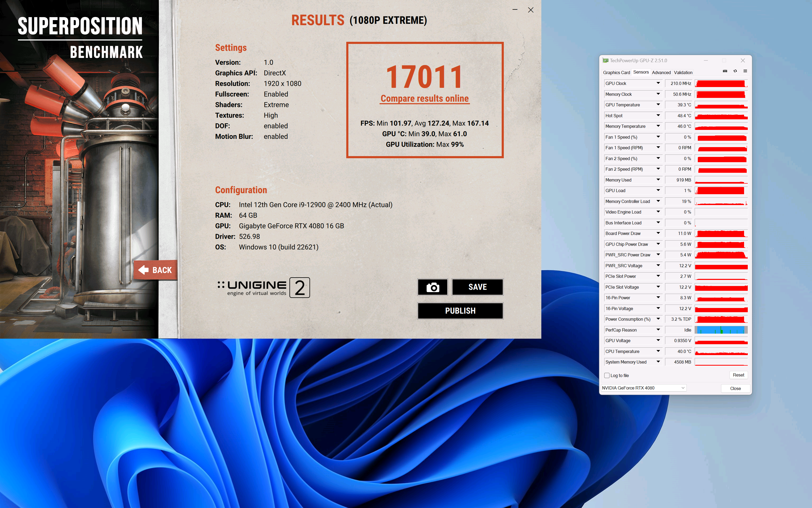Close GPU-Z using the title bar X

point(743,61)
